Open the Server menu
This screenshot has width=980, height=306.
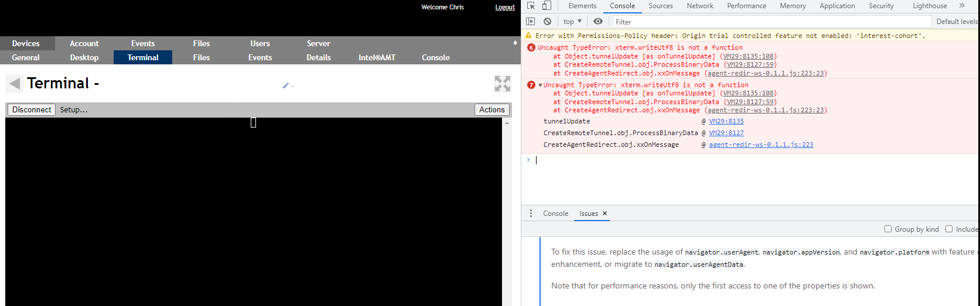[x=319, y=43]
